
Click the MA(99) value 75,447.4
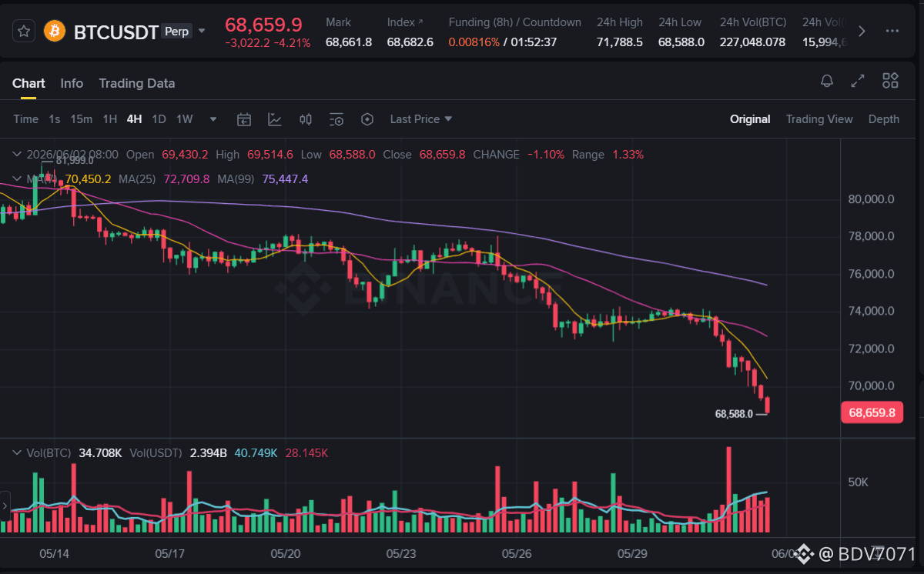[x=285, y=179]
